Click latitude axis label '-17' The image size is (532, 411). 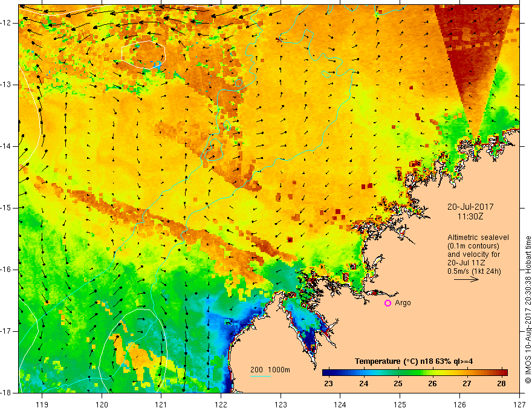click(x=7, y=331)
